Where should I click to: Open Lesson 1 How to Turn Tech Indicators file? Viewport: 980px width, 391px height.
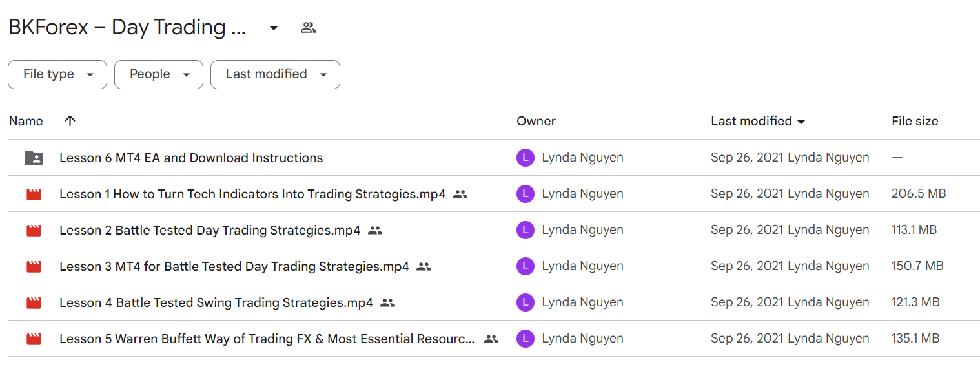pos(252,194)
